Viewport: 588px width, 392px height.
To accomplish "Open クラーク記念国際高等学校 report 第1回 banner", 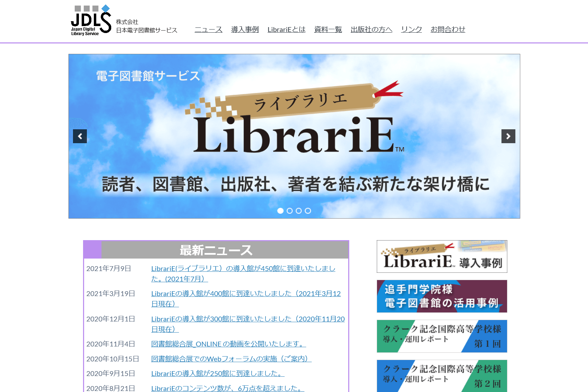I will (442, 336).
